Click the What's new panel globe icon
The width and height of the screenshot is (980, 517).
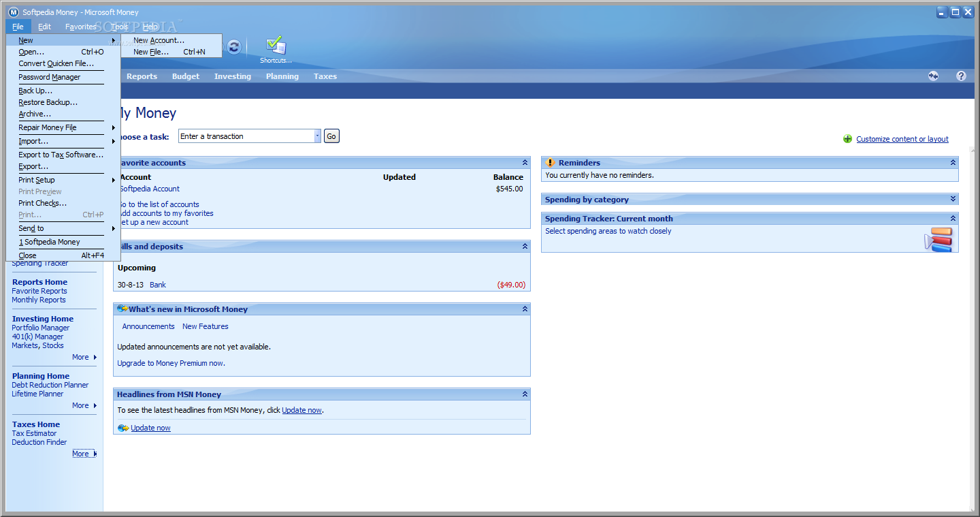point(122,309)
